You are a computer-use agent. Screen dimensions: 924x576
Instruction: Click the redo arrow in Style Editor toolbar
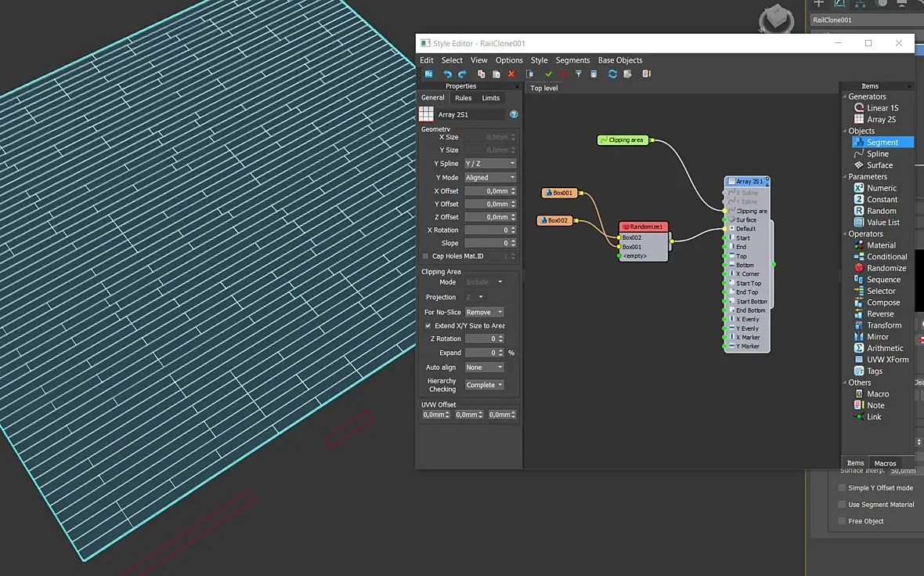coord(462,74)
